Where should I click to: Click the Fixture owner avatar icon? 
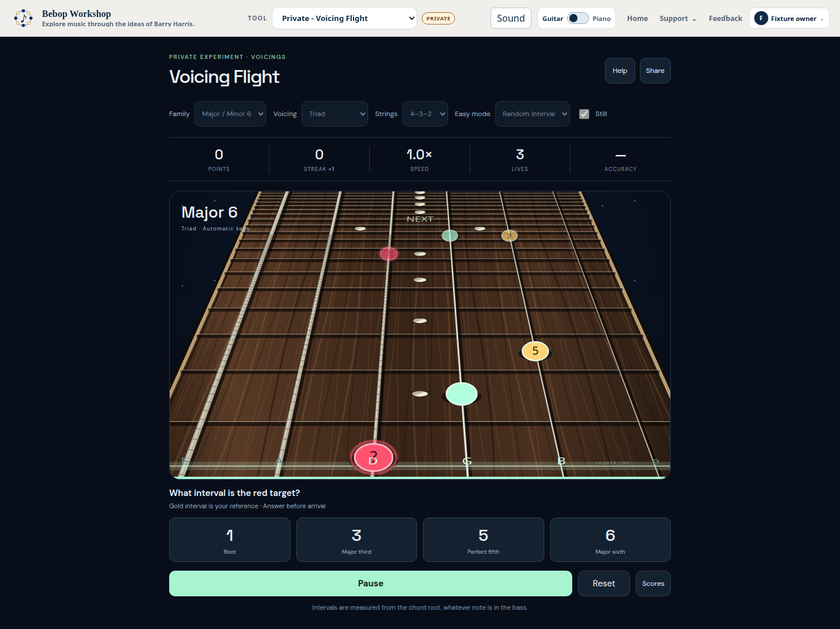click(761, 18)
